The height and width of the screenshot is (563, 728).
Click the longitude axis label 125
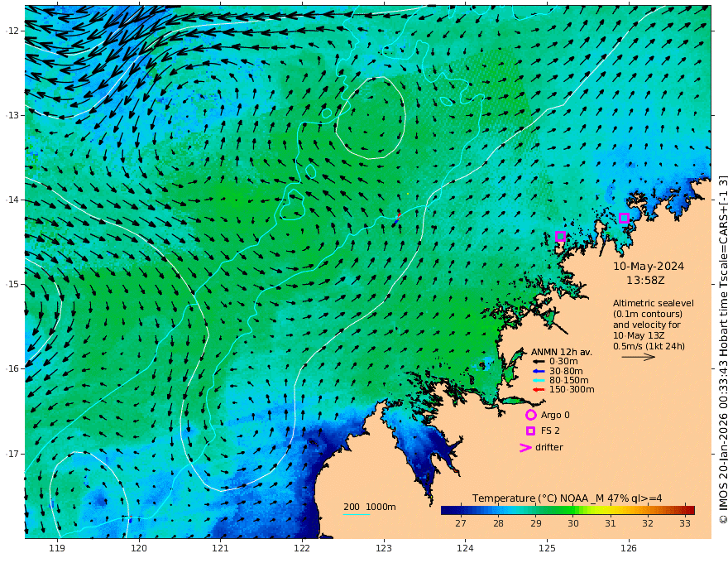pos(548,549)
